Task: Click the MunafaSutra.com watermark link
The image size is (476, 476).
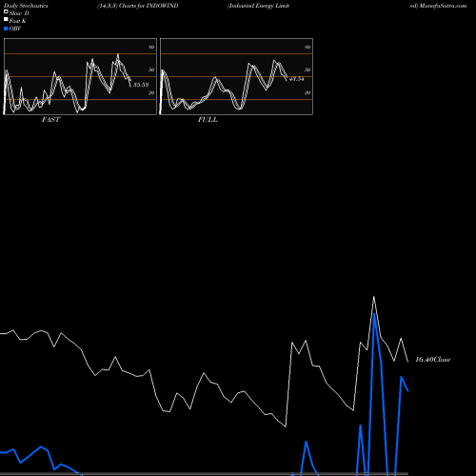Action: 443,6
